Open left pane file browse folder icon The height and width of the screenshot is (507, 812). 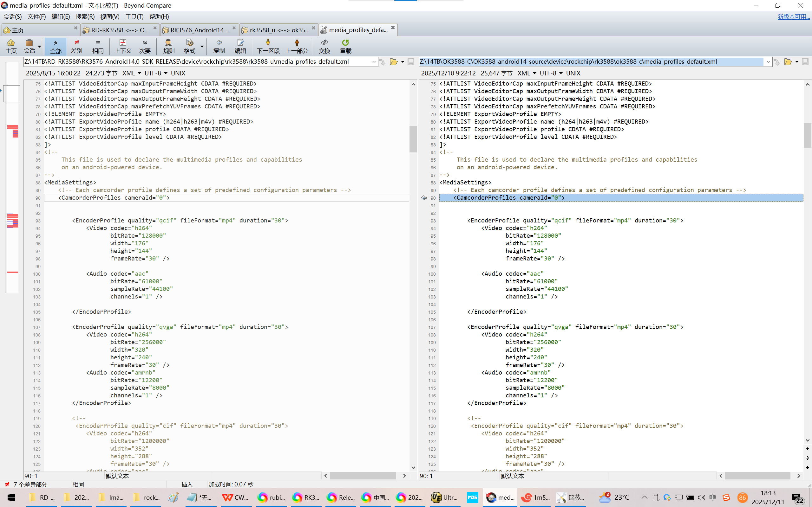pos(394,62)
